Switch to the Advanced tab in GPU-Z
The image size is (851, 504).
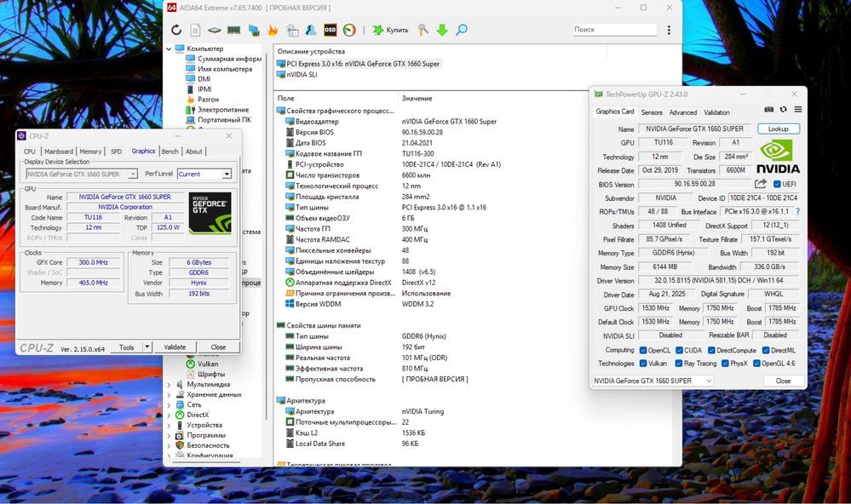682,112
